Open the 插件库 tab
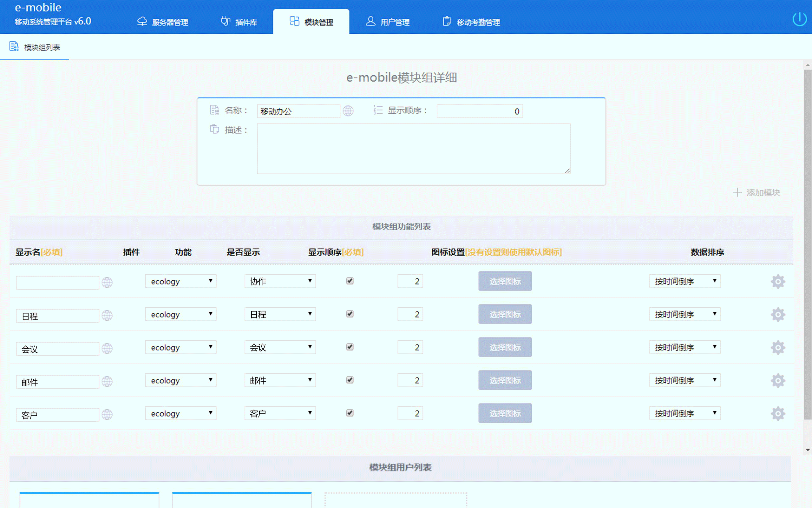The width and height of the screenshot is (812, 508). click(239, 22)
